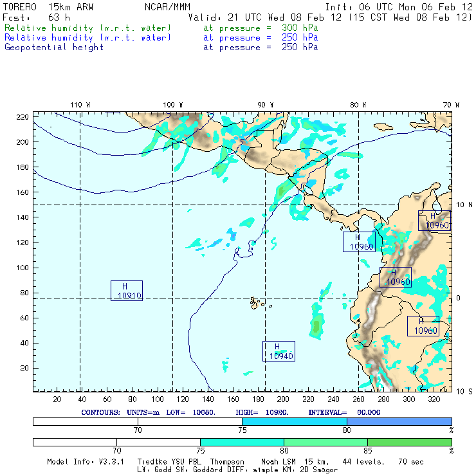Click 'Init: 06 UTC Mon 06 Feb 12'
This screenshot has height=476, width=476.
[x=399, y=7]
